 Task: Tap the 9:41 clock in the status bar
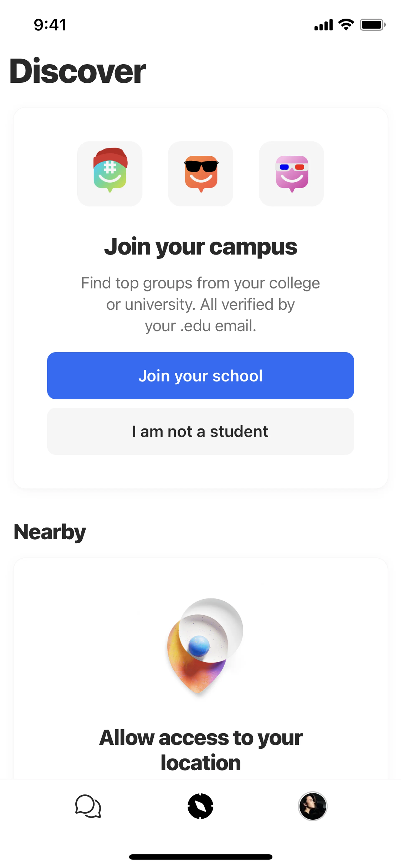[x=50, y=25]
